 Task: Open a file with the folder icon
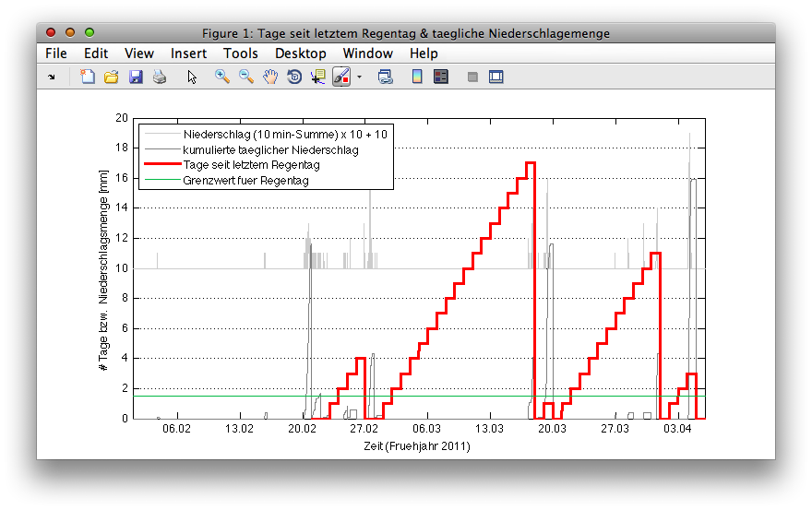point(112,77)
